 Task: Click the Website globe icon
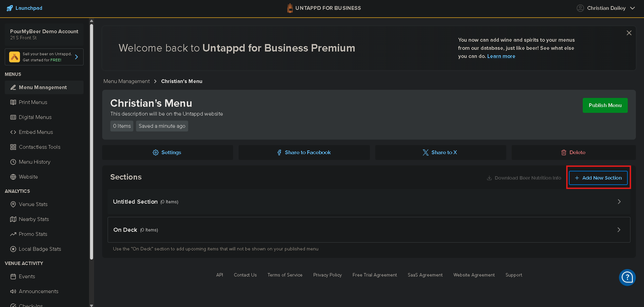(13, 177)
